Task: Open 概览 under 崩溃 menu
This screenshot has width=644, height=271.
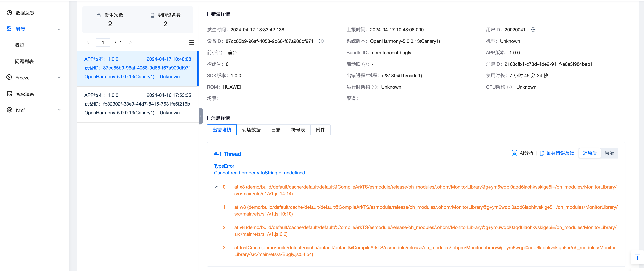Action: (x=19, y=45)
